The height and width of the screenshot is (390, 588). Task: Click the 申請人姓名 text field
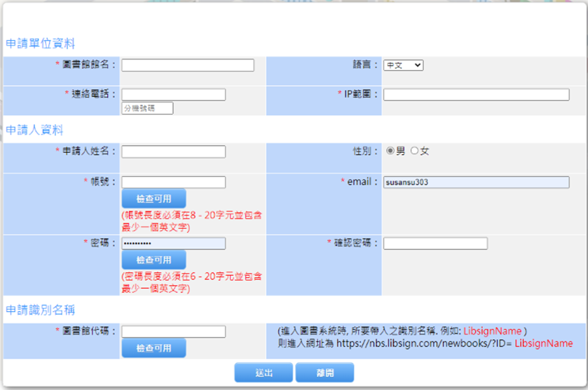(173, 152)
